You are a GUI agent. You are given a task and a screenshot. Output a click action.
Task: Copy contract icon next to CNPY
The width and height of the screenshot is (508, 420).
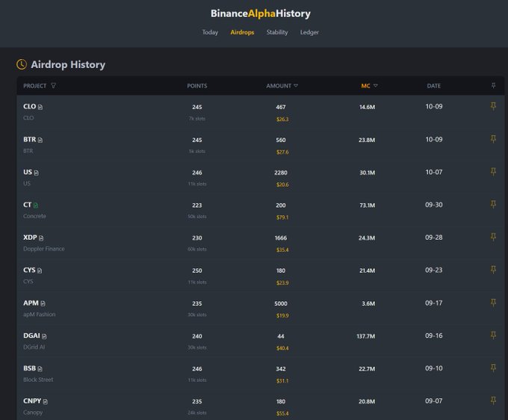(45, 401)
